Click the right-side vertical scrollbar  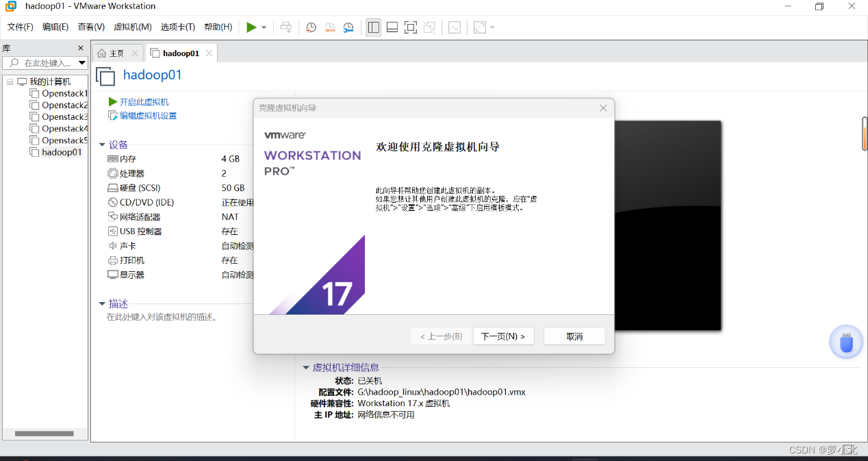tap(865, 134)
